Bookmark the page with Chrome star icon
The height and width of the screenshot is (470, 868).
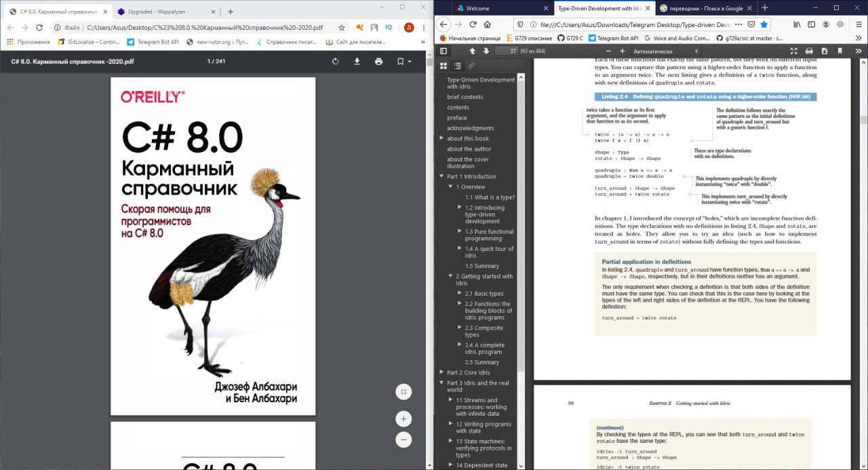pos(342,28)
